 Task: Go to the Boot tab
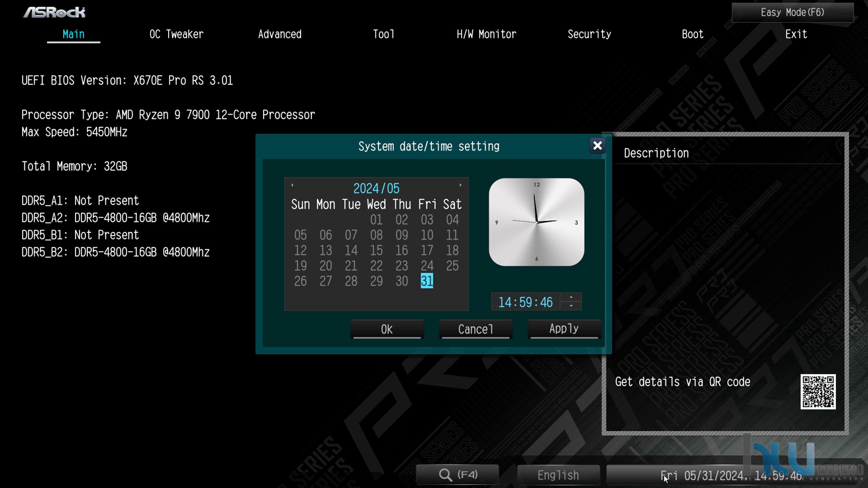[x=693, y=35]
